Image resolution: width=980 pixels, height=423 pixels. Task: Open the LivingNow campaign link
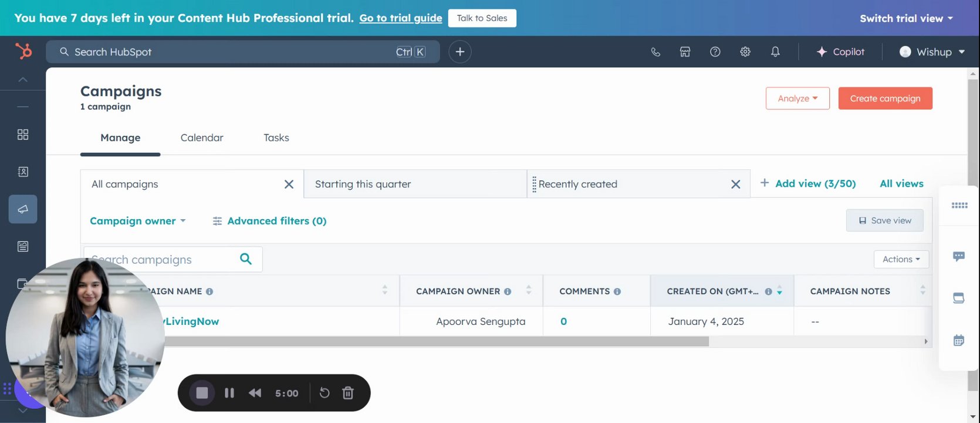(x=191, y=321)
